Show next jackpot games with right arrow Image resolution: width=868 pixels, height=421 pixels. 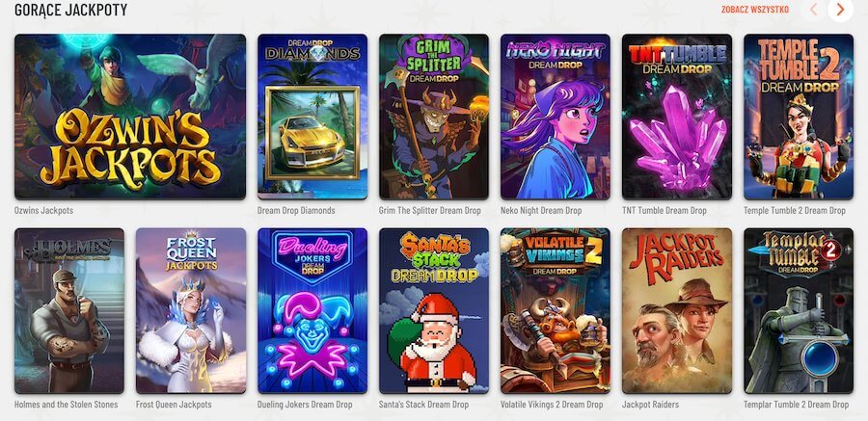tap(840, 10)
